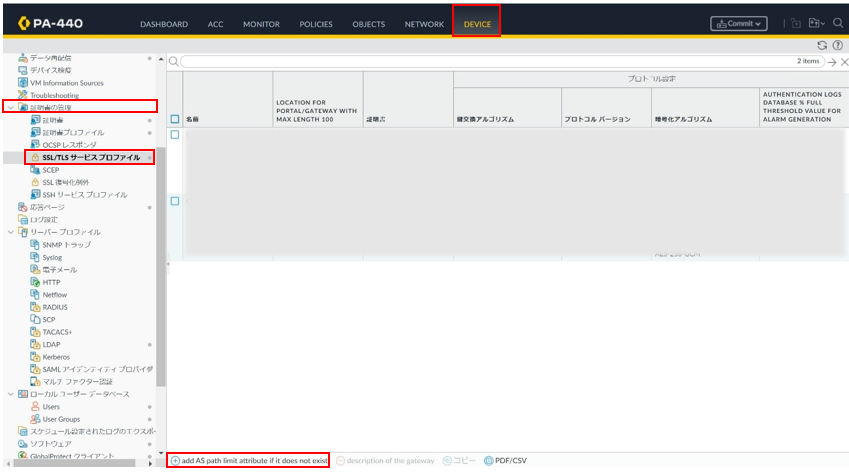This screenshot has width=849, height=472.
Task: Click the Troubleshooting wrench icon
Action: click(x=23, y=95)
